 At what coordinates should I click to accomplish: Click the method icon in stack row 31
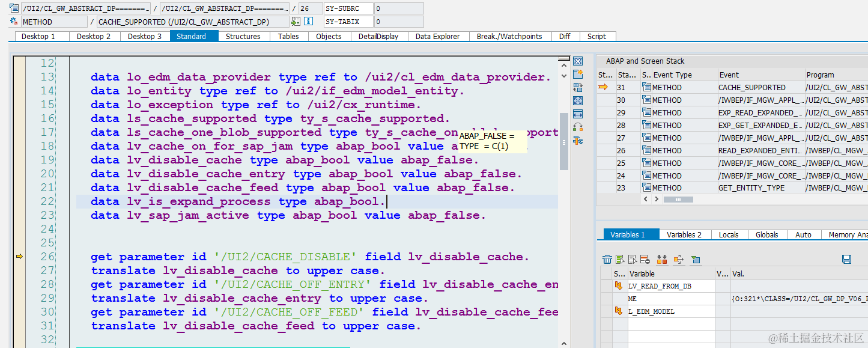tap(646, 88)
